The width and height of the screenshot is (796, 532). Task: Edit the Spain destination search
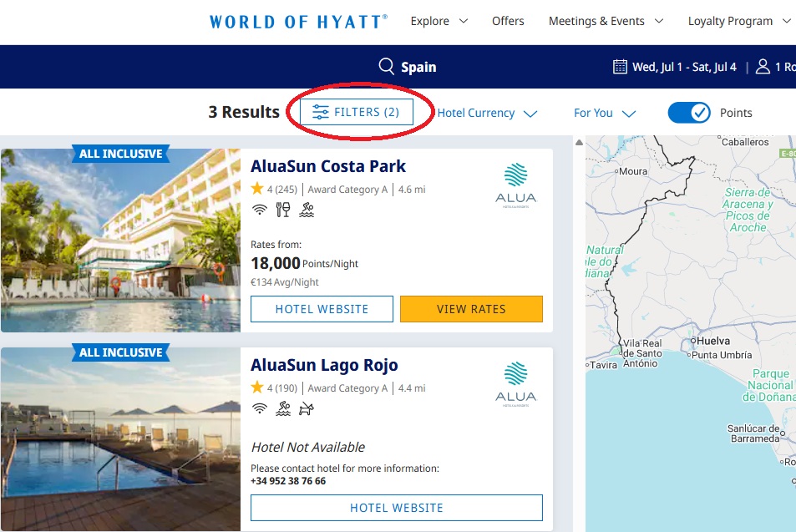pos(418,67)
